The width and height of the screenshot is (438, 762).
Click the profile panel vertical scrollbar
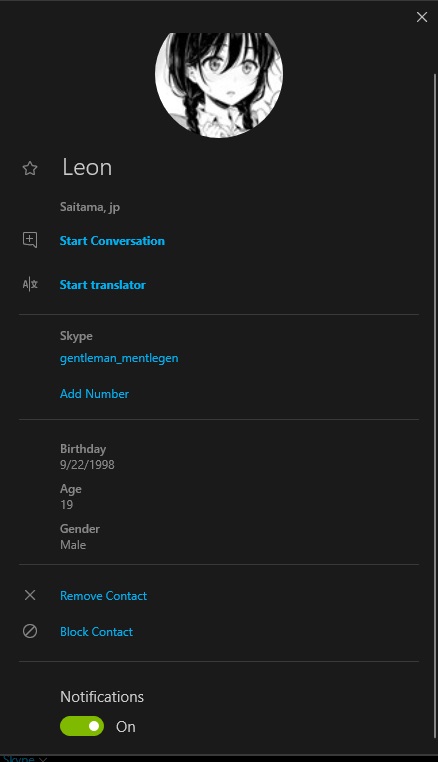pyautogui.click(x=435, y=406)
